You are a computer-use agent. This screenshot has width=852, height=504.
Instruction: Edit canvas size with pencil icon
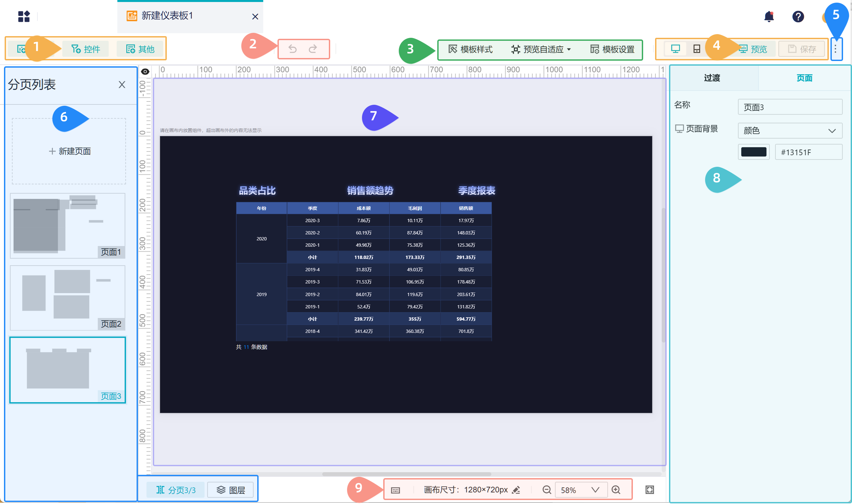(516, 490)
